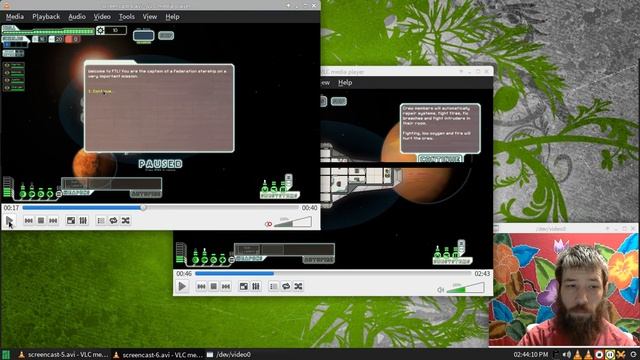
Task: Previous track button in screencast-6 VLC window
Action: click(x=201, y=287)
